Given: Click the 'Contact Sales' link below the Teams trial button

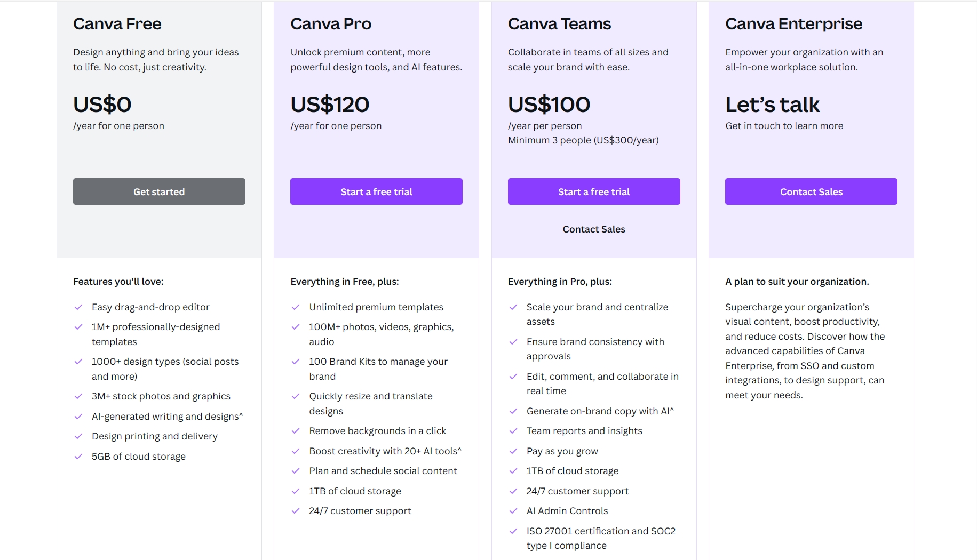Looking at the screenshot, I should click(593, 229).
